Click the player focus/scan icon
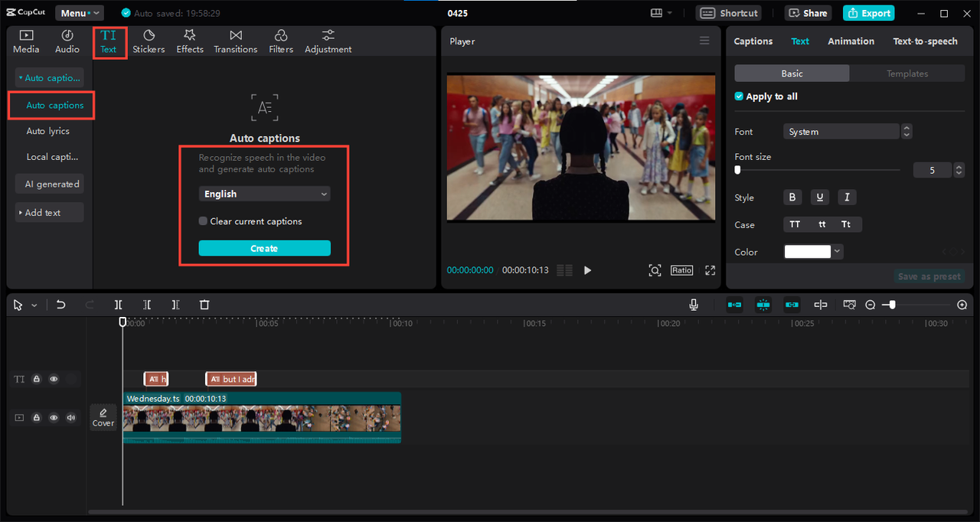The width and height of the screenshot is (980, 522). (655, 270)
